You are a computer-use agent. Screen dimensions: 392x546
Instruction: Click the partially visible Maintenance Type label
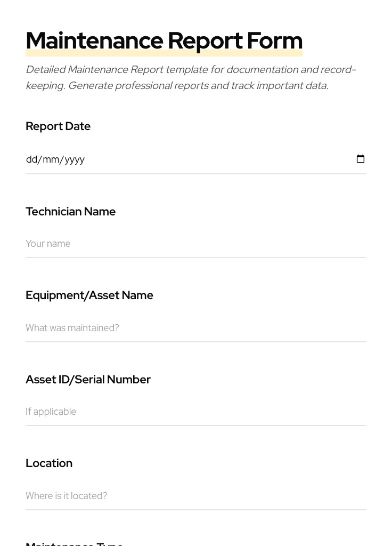click(x=74, y=543)
